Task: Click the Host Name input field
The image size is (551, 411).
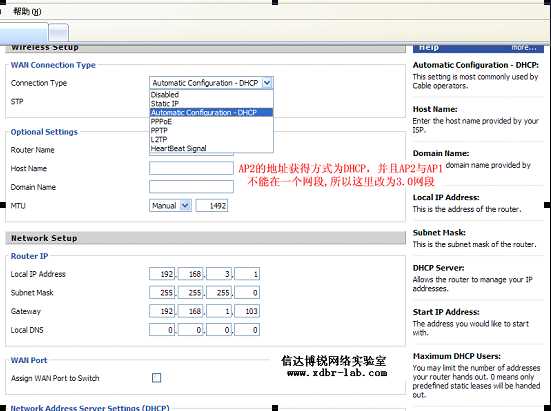Action: 191,168
